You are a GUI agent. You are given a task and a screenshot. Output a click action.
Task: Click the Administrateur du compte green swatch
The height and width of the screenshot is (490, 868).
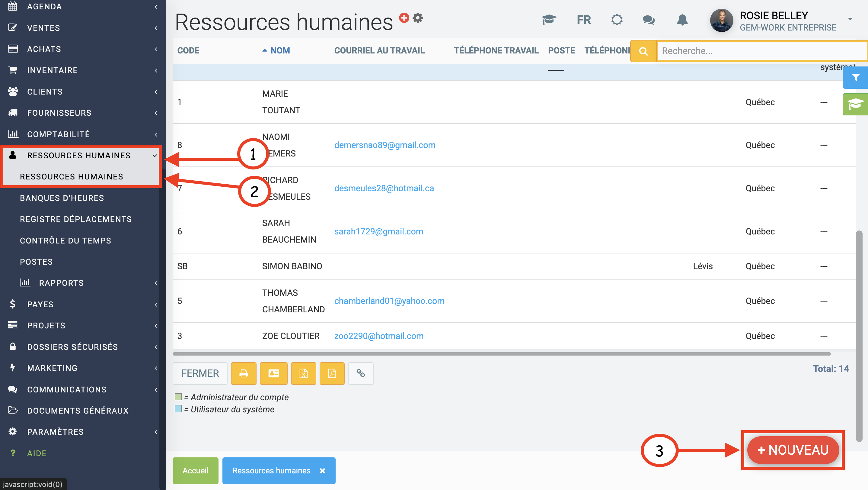tap(178, 397)
